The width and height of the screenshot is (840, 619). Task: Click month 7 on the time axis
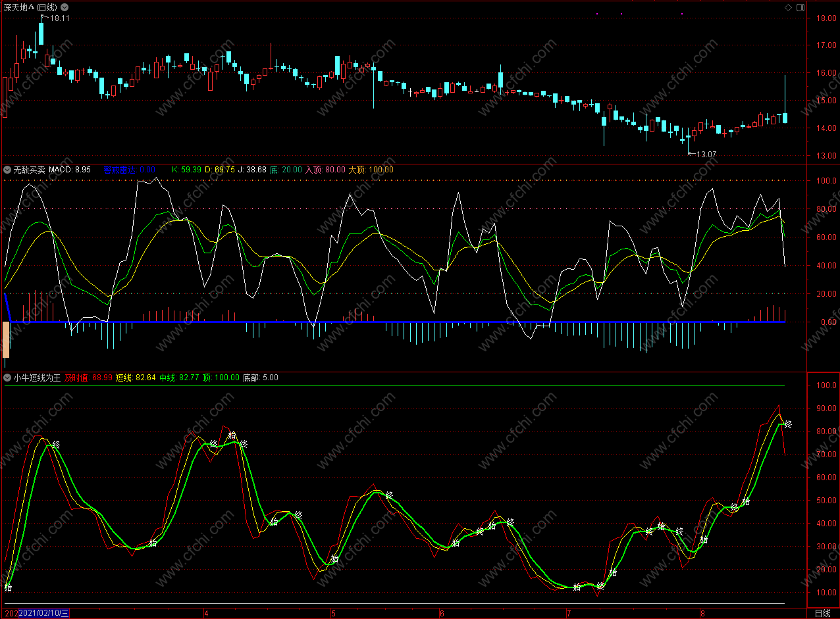(x=569, y=613)
